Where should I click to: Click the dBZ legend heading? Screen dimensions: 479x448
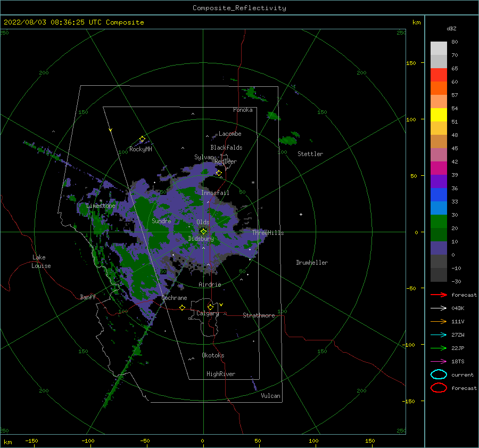tap(451, 28)
